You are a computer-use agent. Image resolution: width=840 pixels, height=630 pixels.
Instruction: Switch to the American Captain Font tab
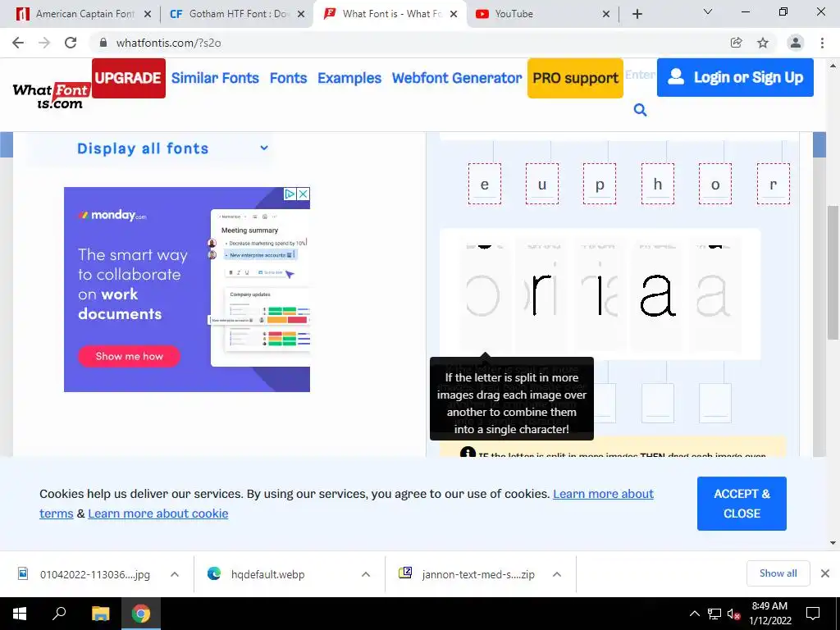[x=83, y=14]
